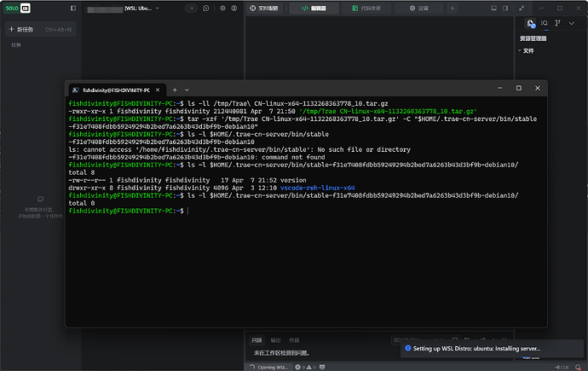
Task: Open the 设置 settings tab
Action: [419, 8]
